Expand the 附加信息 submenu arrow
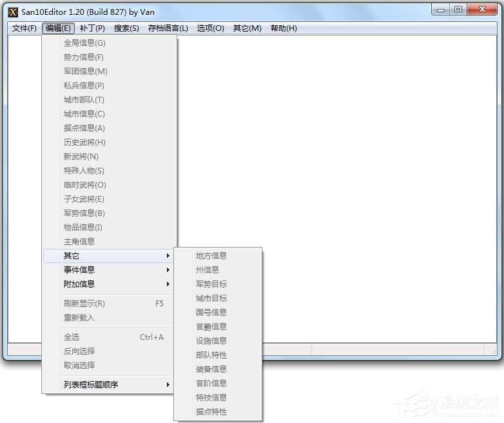Viewport: 504px width, 423px height. (168, 284)
